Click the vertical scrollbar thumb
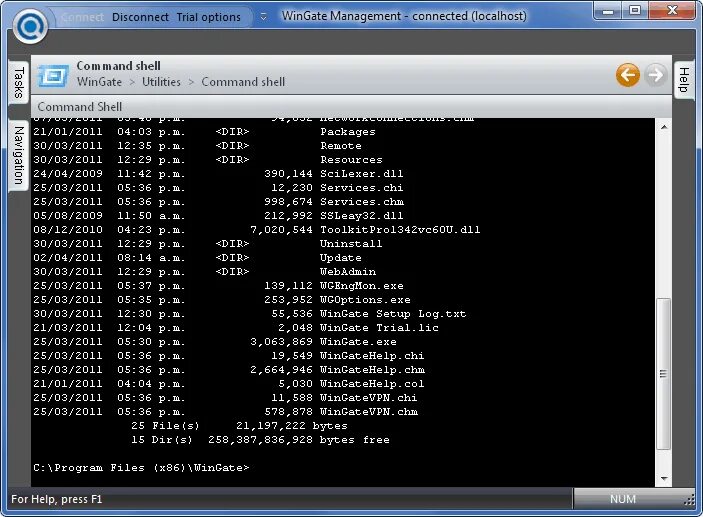 [664, 374]
